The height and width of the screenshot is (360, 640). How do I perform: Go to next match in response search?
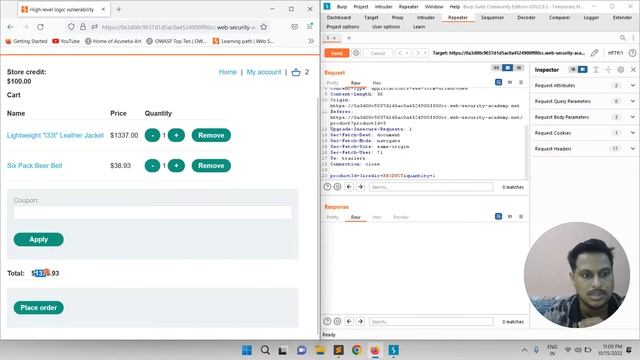coord(360,322)
